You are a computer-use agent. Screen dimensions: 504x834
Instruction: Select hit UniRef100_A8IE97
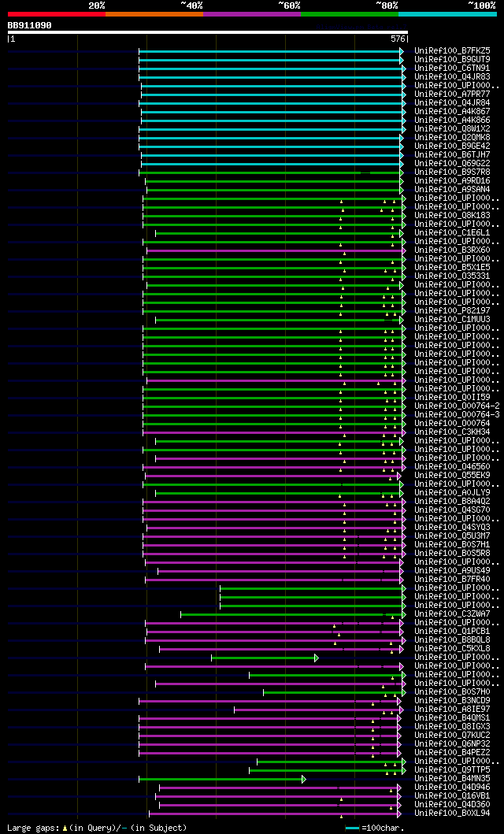point(453,710)
